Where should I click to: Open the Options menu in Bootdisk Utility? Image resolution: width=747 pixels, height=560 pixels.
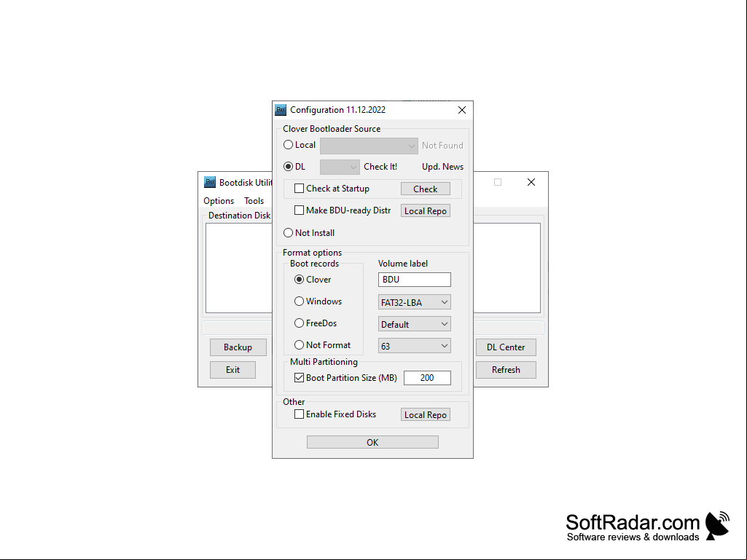(x=219, y=201)
